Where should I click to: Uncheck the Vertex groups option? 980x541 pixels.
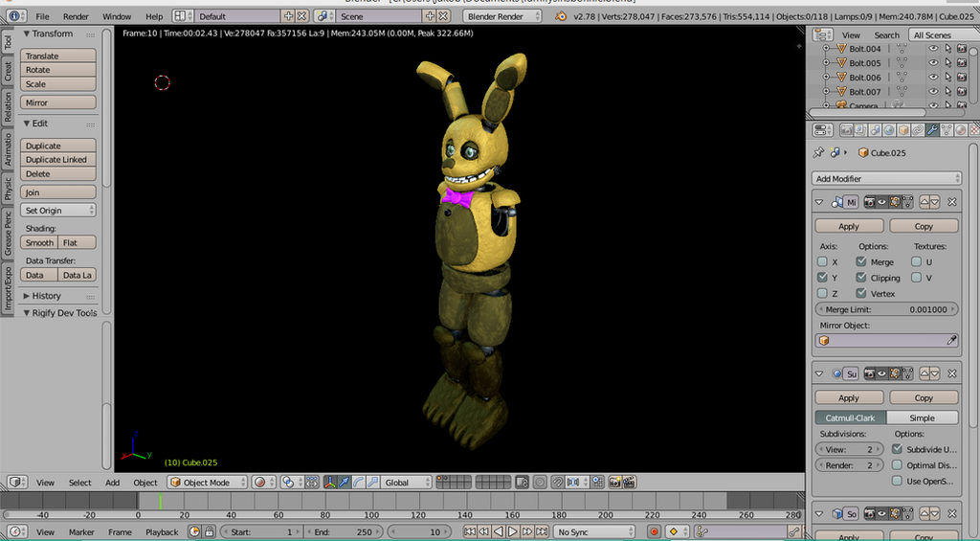pos(861,293)
